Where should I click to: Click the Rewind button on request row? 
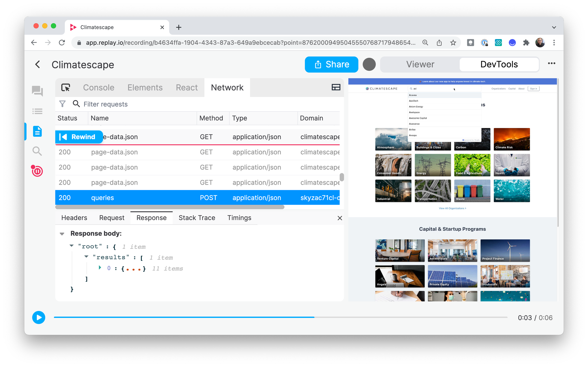[x=79, y=137]
